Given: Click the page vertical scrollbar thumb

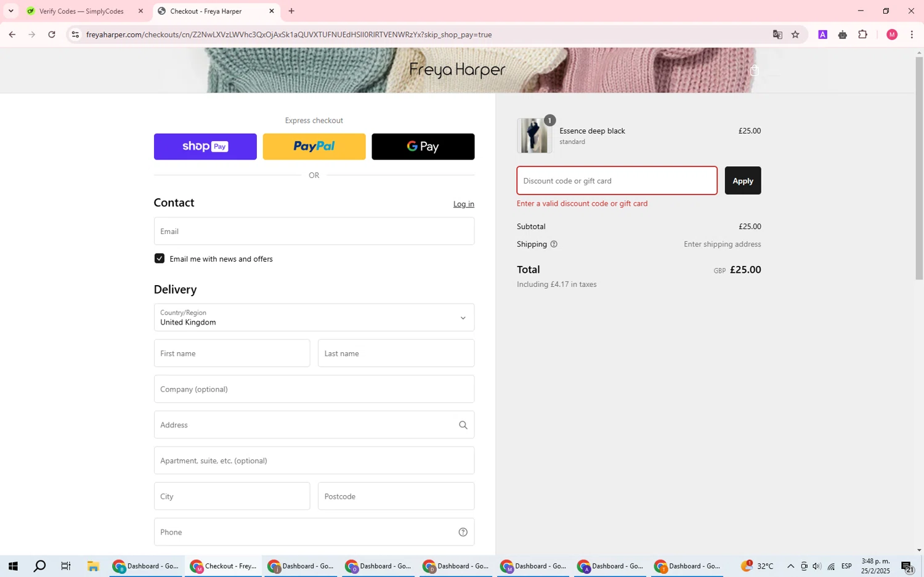Looking at the screenshot, I should pos(919,168).
